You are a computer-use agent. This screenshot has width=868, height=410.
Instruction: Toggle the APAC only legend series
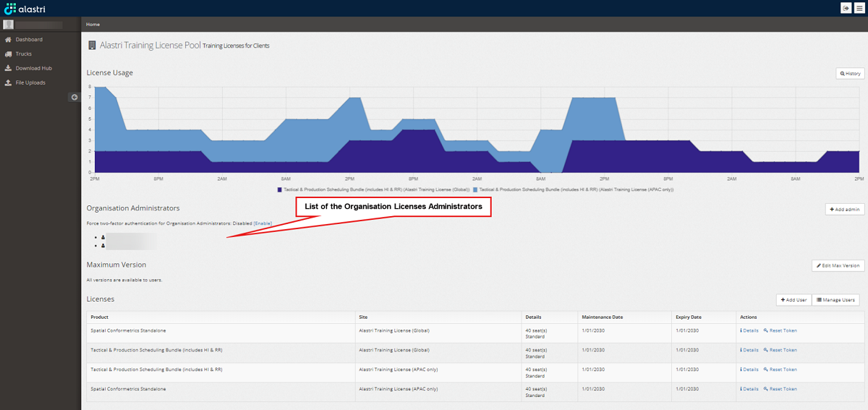click(x=576, y=189)
